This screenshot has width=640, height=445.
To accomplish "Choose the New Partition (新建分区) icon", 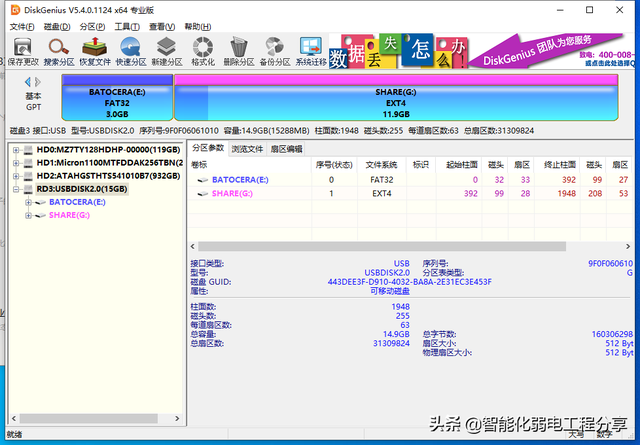I will [x=167, y=51].
